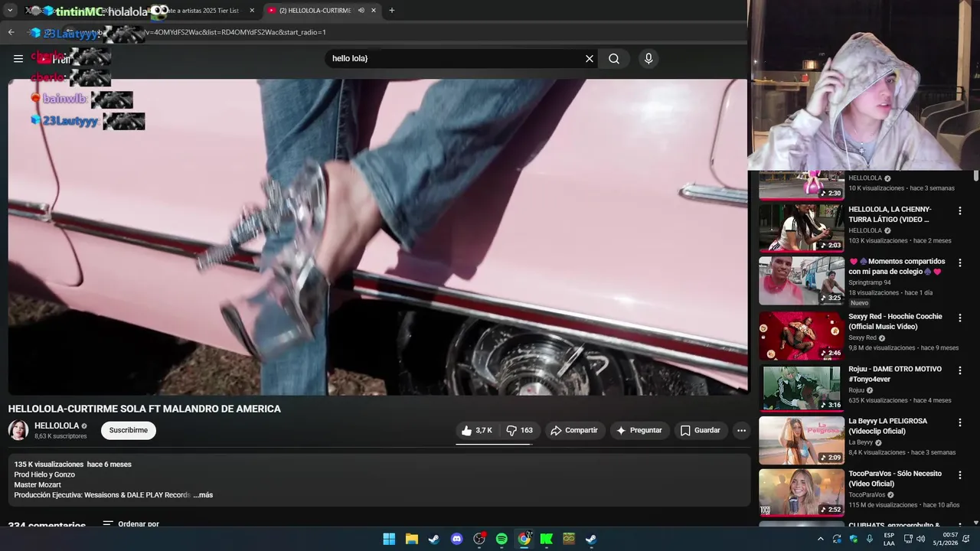Click system tray microphone icon
This screenshot has height=551, width=980.
pos(870,539)
